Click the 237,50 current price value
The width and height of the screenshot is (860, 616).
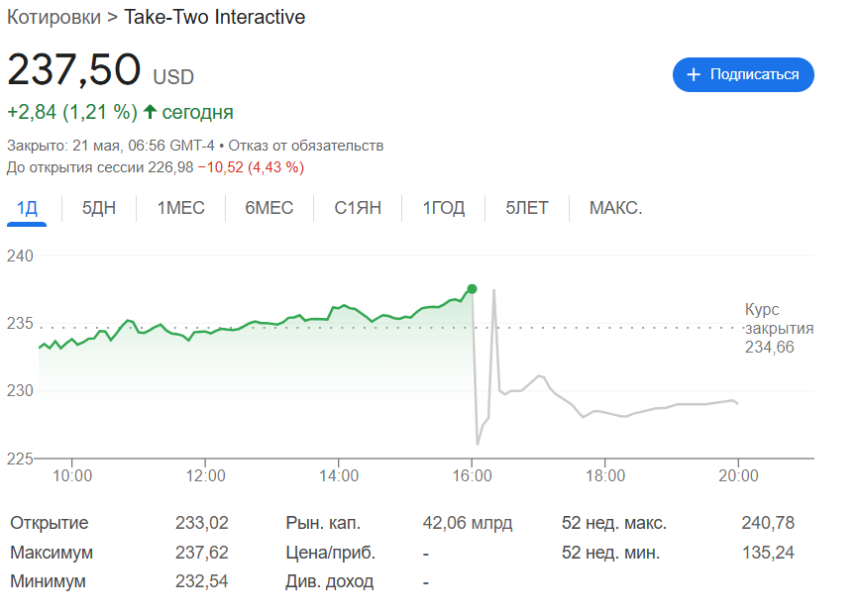(x=74, y=70)
